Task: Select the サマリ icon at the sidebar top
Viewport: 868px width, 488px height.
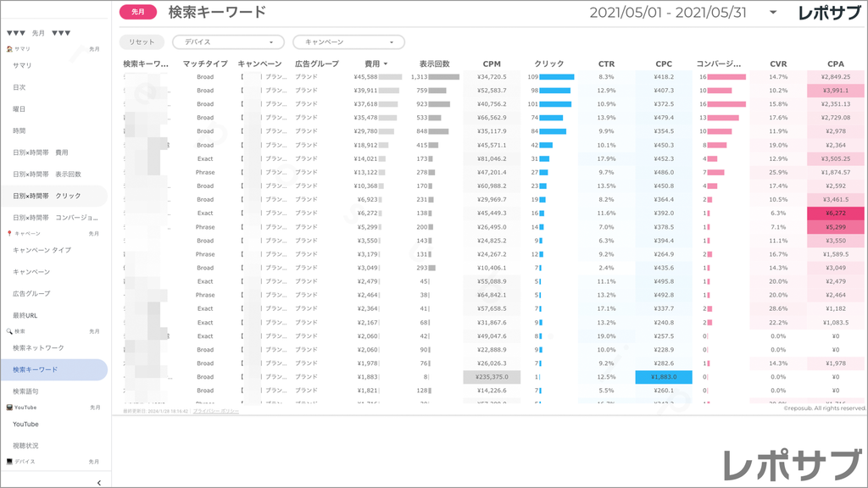Action: click(x=9, y=48)
